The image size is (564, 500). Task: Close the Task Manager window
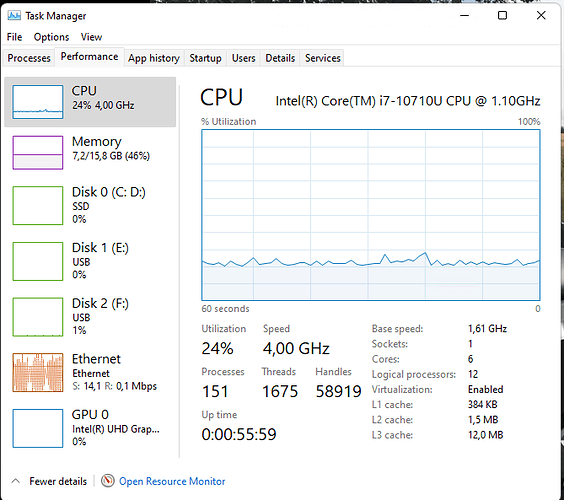pos(541,15)
